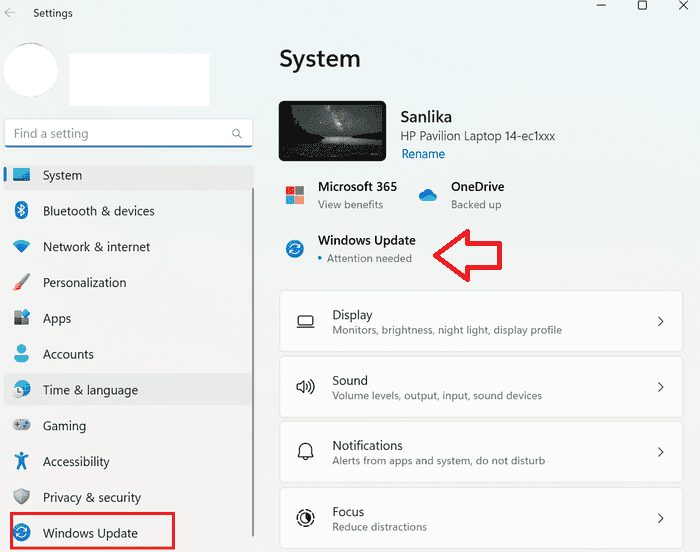
Task: Open the user profile avatar
Action: tap(31, 70)
